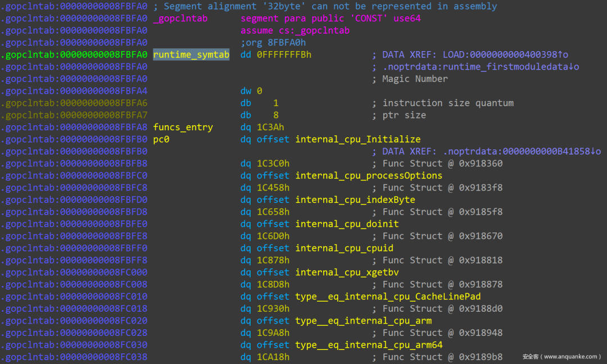Select the 1C930h value

click(x=273, y=309)
